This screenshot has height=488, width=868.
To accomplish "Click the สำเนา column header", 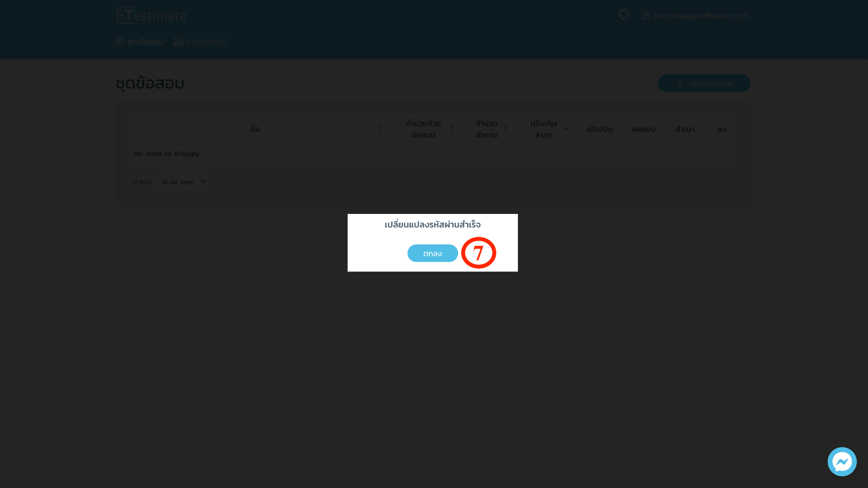I will pos(685,129).
